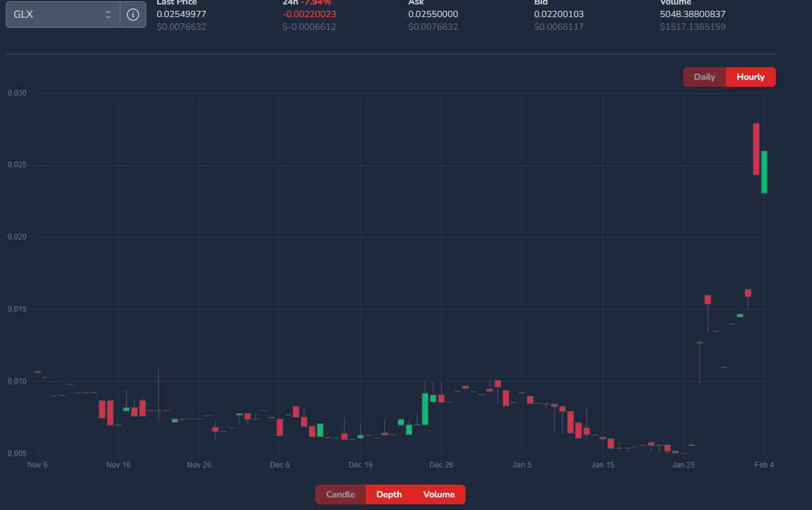Image resolution: width=812 pixels, height=510 pixels.
Task: Select the Candle chart tab
Action: point(341,495)
